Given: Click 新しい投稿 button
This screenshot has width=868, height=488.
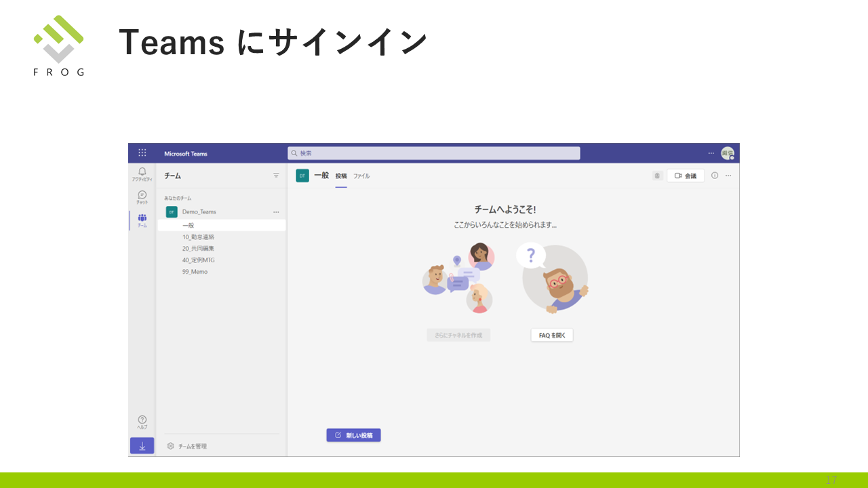Looking at the screenshot, I should point(353,435).
